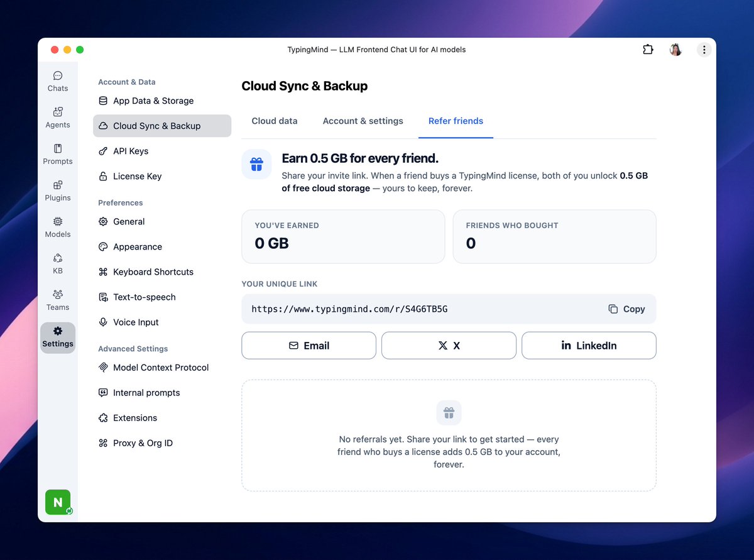Screen dimensions: 754x560
Task: Minimize window using yellow button
Action: pos(67,50)
